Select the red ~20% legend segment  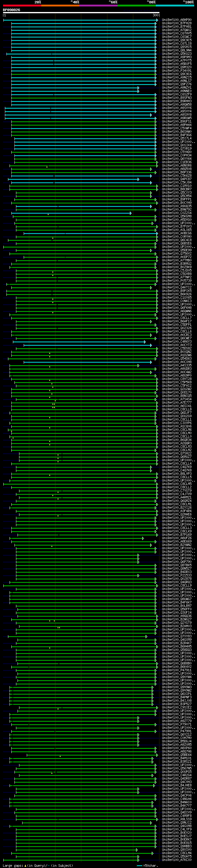tap(22, 6)
